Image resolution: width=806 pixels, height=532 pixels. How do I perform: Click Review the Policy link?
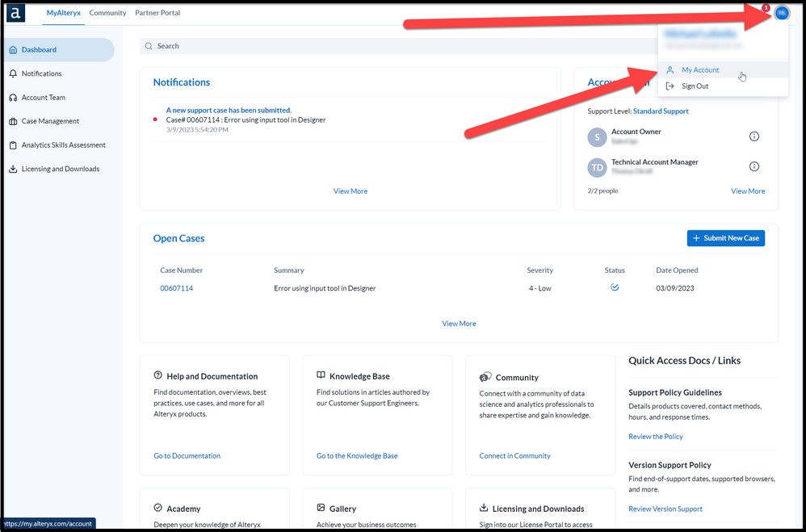click(656, 437)
